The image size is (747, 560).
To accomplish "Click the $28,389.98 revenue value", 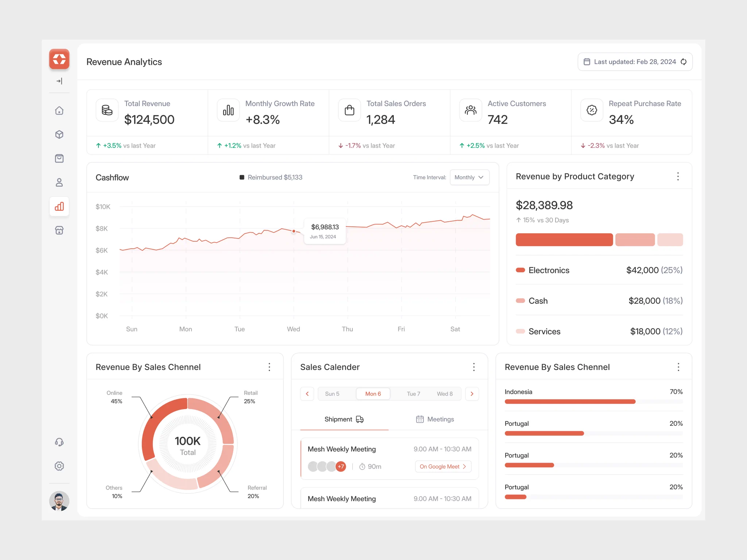I will pos(544,205).
